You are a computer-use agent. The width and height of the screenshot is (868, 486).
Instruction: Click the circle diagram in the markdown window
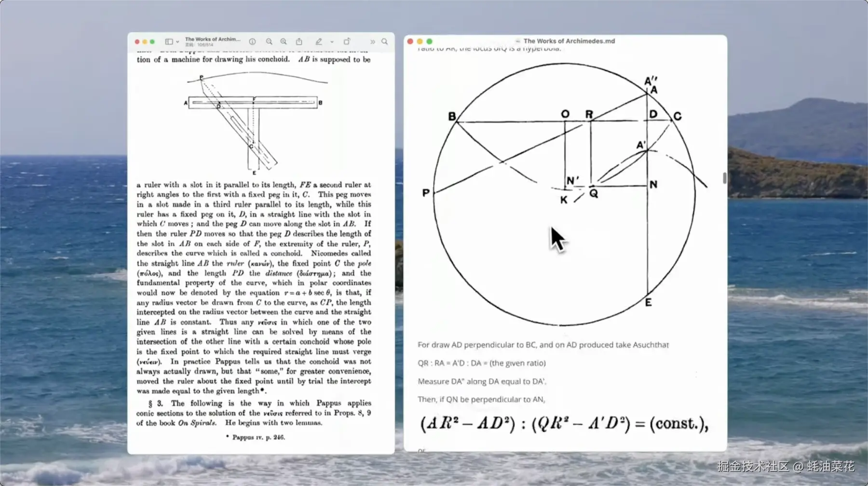[565, 194]
